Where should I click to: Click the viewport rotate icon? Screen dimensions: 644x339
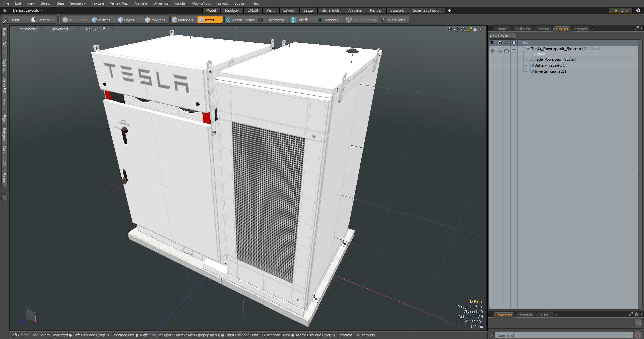tap(456, 29)
